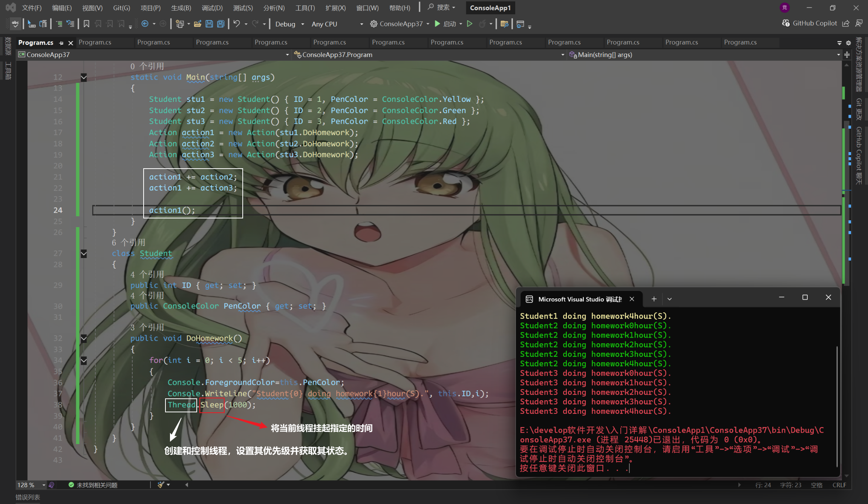The height and width of the screenshot is (504, 868).
Task: Open the 生成(B) menu
Action: coord(181,8)
